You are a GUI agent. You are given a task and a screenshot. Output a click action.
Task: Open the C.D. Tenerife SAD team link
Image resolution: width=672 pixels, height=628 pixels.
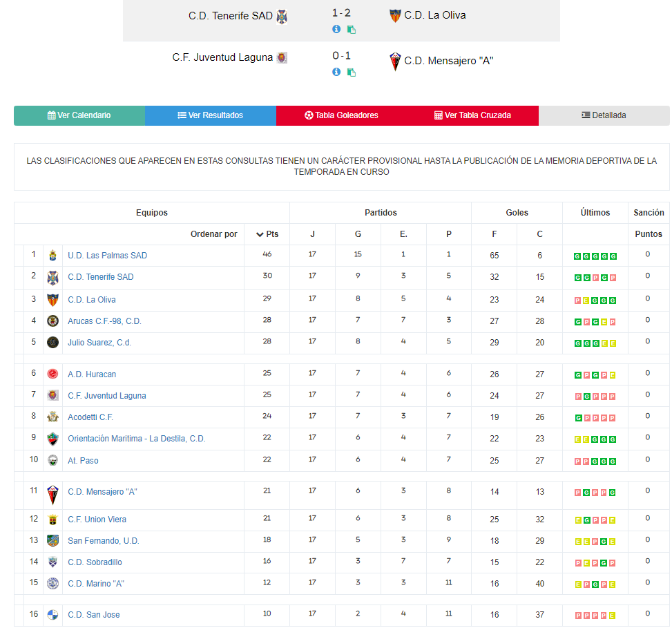(101, 277)
